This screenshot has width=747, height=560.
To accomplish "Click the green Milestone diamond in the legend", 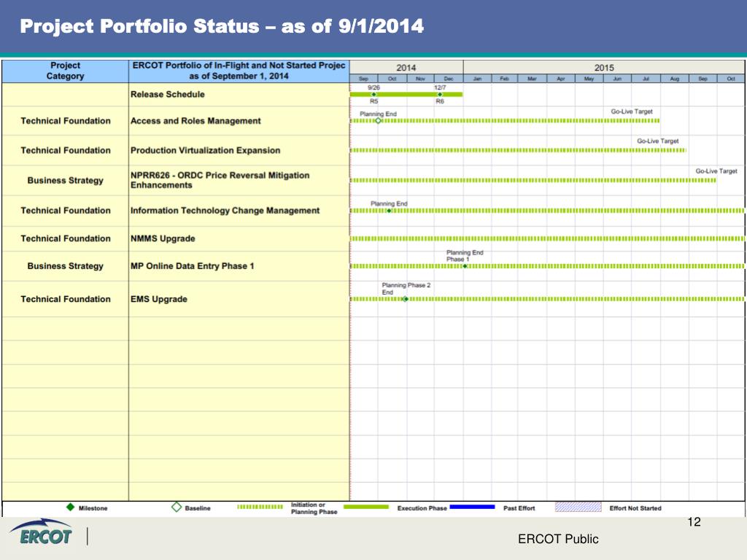I will [71, 507].
